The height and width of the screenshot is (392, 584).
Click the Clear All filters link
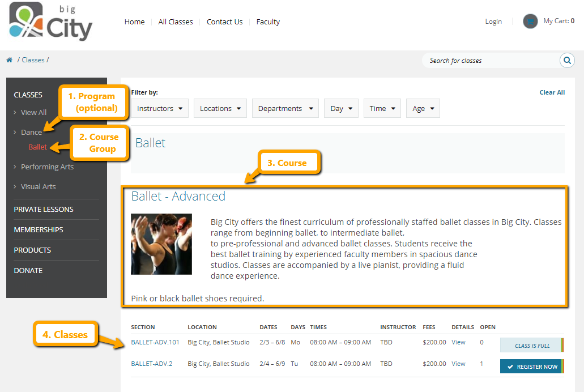[552, 92]
